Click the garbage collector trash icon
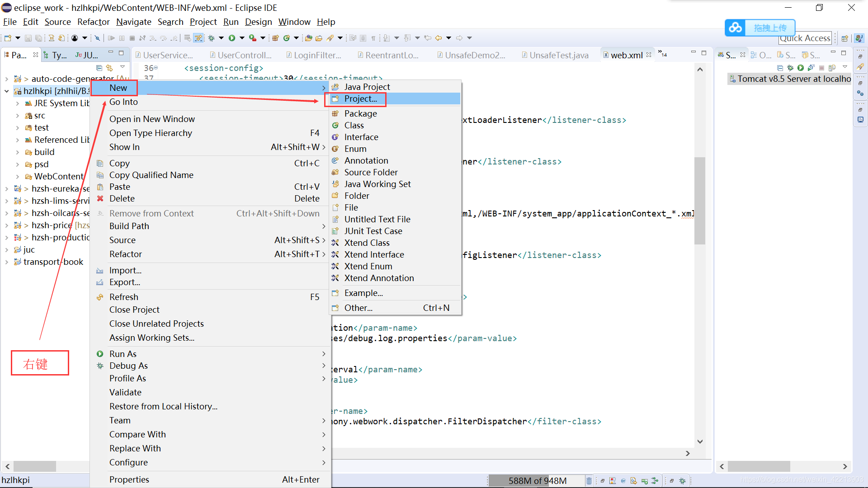868x488 pixels. pyautogui.click(x=589, y=481)
